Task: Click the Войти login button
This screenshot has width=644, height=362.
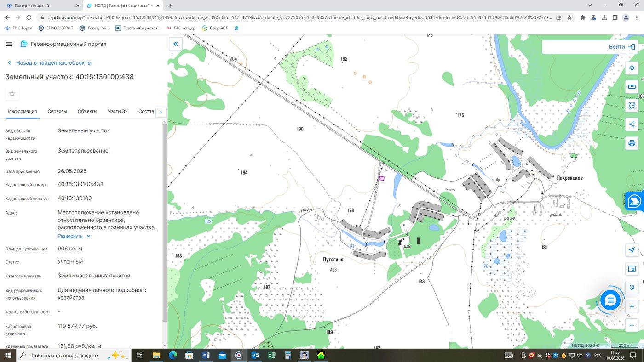Action: coord(621,47)
